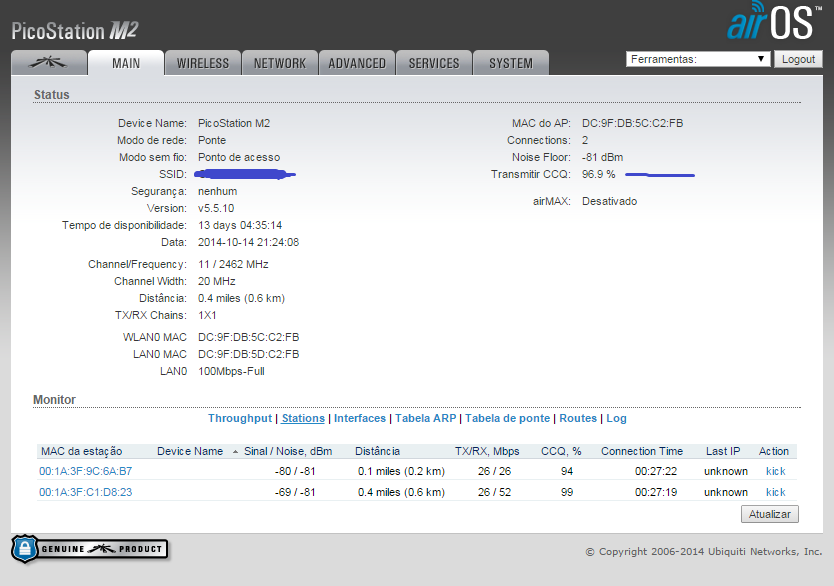Image resolution: width=834 pixels, height=586 pixels.
Task: Click the signal value -69 / -81
Action: (x=295, y=492)
